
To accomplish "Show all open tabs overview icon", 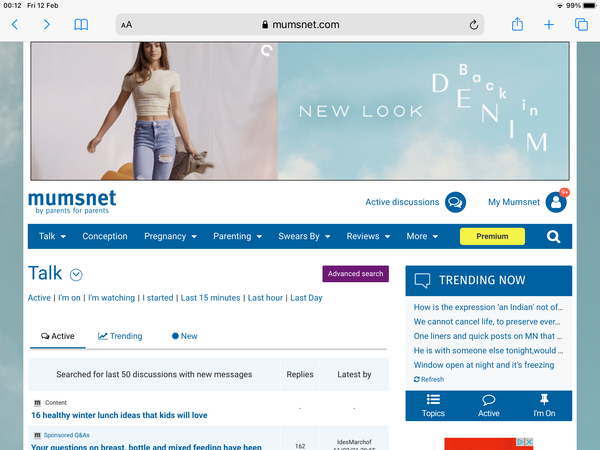I will (x=582, y=24).
